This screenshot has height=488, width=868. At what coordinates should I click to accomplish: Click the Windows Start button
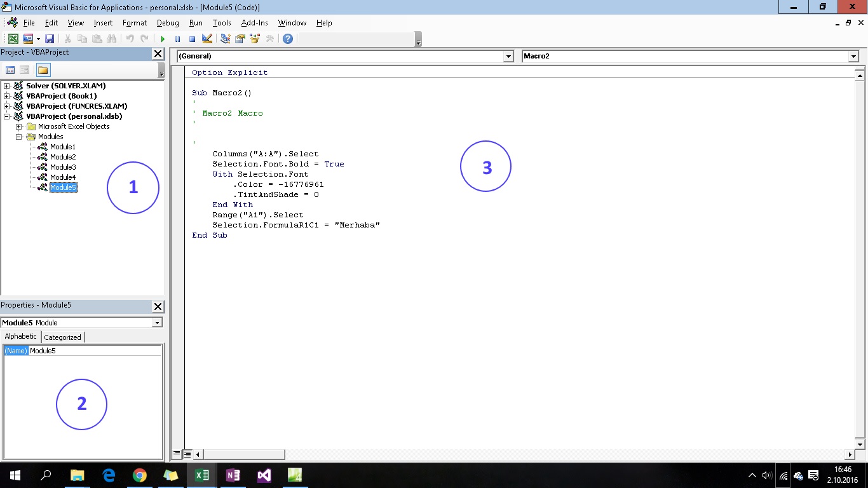click(15, 475)
